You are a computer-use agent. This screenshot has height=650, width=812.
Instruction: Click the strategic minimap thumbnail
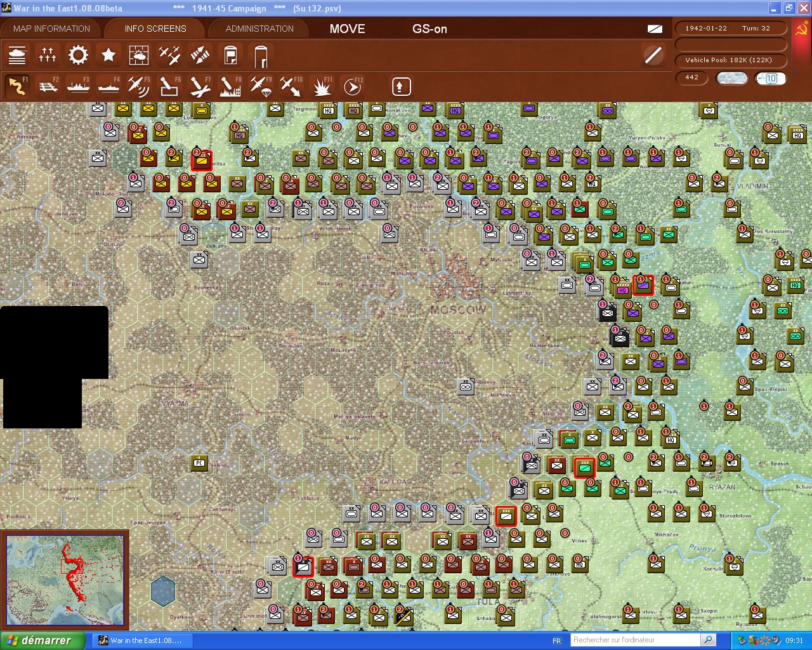[65, 580]
